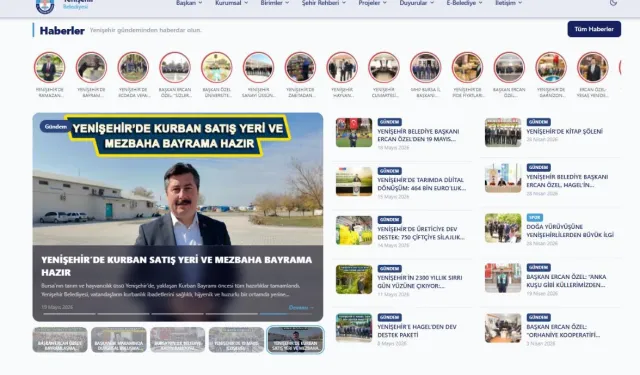The height and width of the screenshot is (375, 640).
Task: Click thumbnail of 19 Mayıs news item
Action: (x=354, y=133)
